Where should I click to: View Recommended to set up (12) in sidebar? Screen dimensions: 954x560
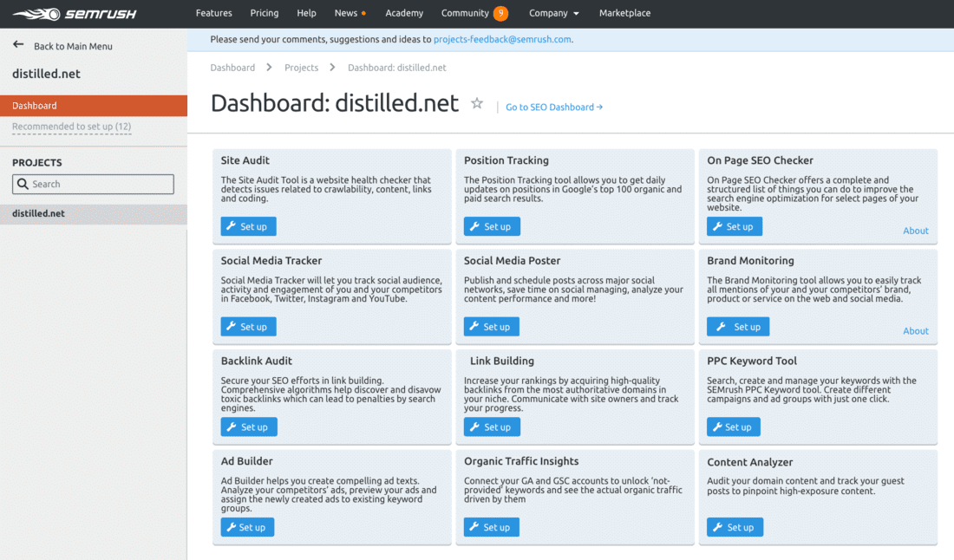click(71, 127)
